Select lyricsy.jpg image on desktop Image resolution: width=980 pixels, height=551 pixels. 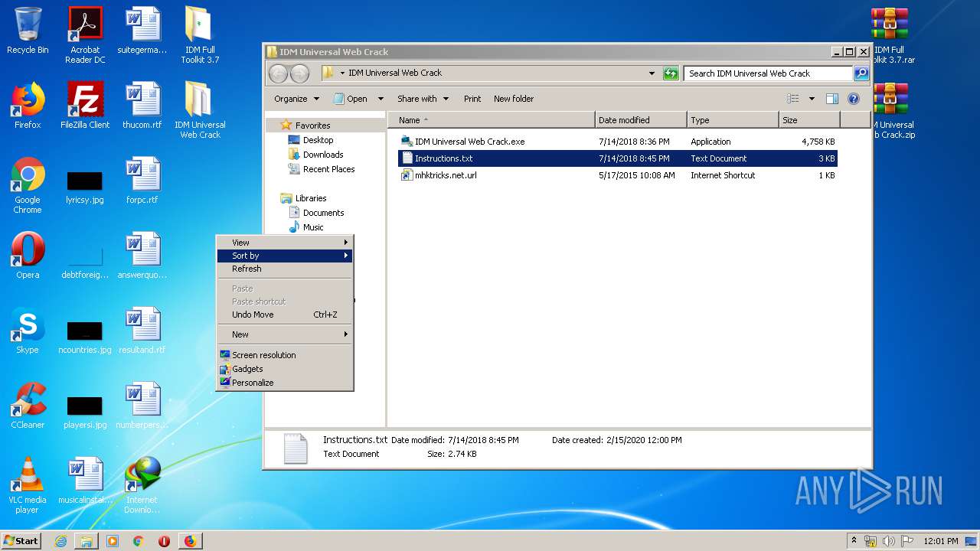(x=85, y=188)
